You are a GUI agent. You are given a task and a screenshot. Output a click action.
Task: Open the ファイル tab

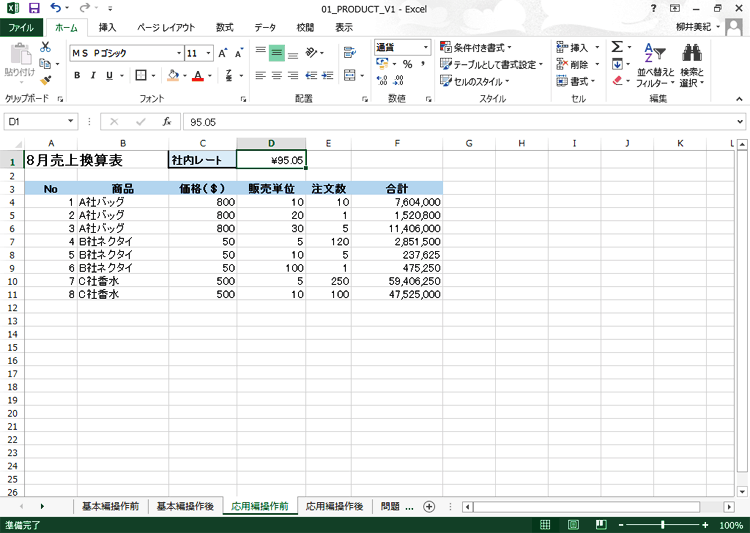click(x=21, y=27)
